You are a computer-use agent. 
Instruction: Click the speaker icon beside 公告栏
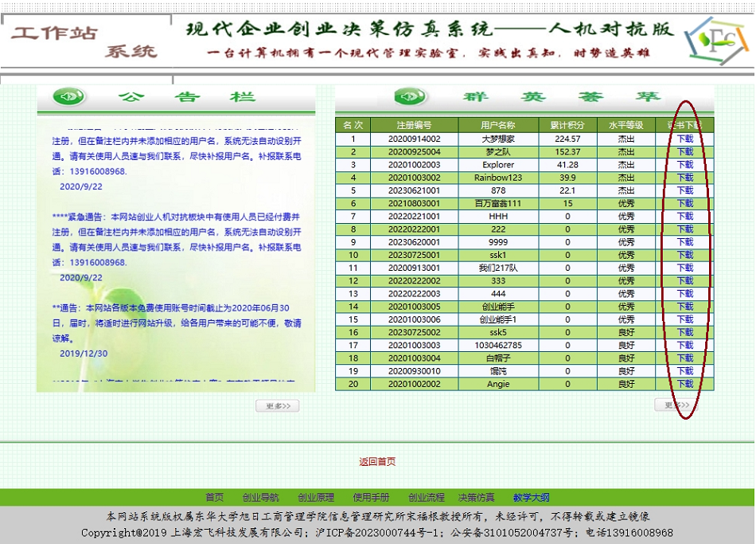tap(69, 97)
